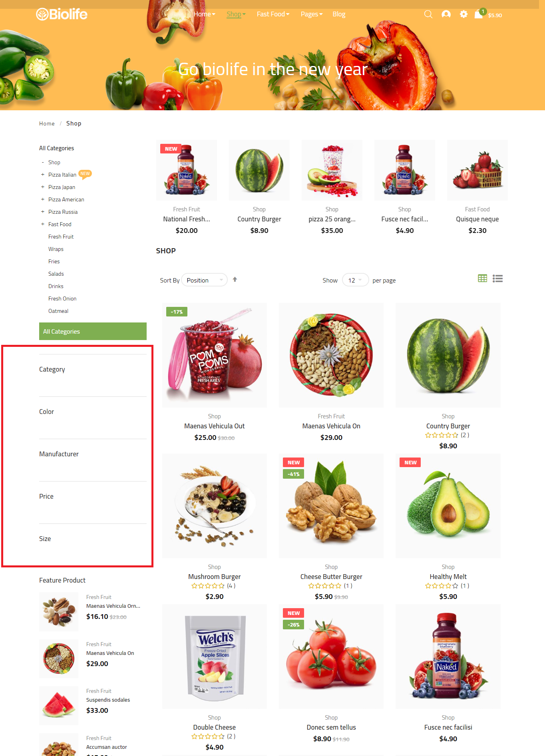Switch to list view icon
Viewport: 545px width, 756px height.
[x=497, y=279]
